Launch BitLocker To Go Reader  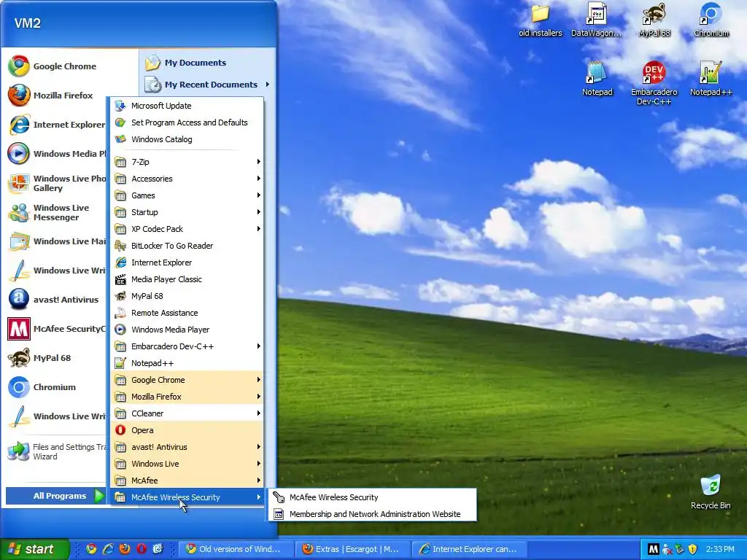pyautogui.click(x=187, y=246)
